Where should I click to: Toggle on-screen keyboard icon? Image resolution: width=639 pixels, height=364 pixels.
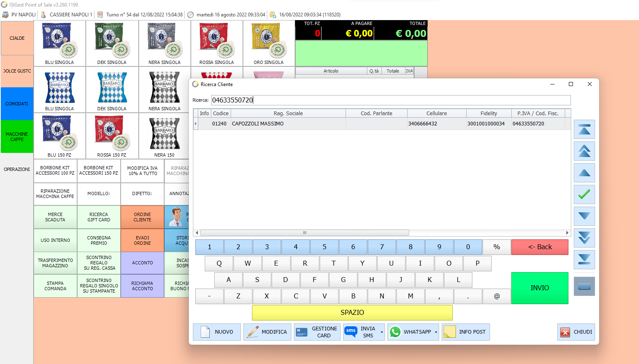(x=584, y=287)
